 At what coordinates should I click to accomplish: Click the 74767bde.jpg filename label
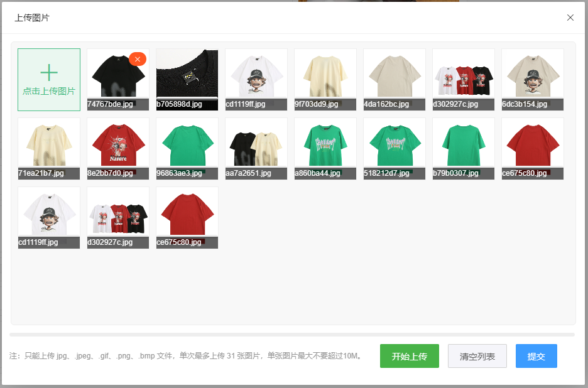(111, 104)
